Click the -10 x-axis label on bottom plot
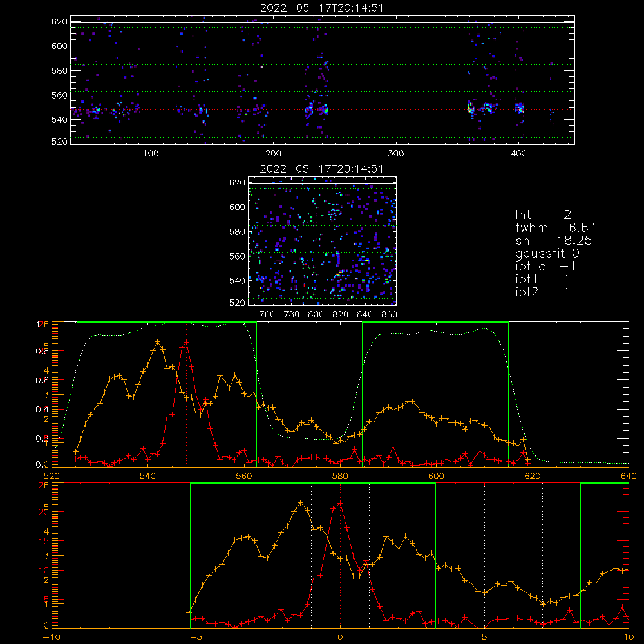 click(52, 637)
